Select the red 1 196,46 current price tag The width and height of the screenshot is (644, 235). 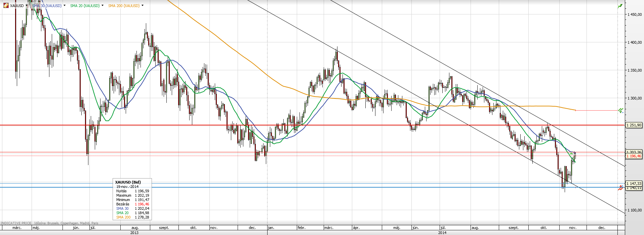pos(634,156)
